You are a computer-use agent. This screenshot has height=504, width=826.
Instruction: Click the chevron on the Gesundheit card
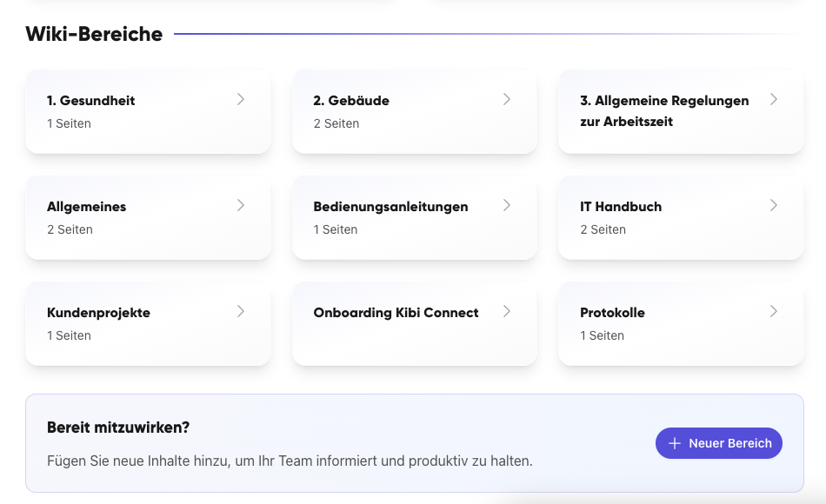(241, 99)
